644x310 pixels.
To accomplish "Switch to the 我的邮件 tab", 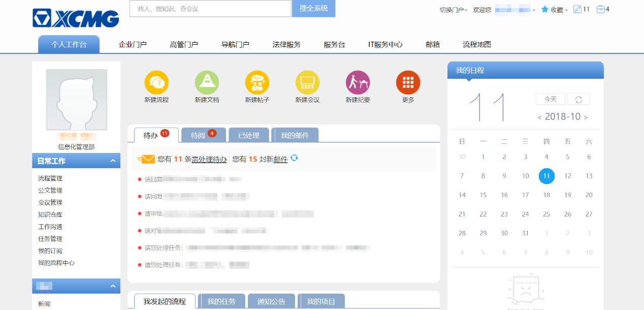I will [x=295, y=135].
